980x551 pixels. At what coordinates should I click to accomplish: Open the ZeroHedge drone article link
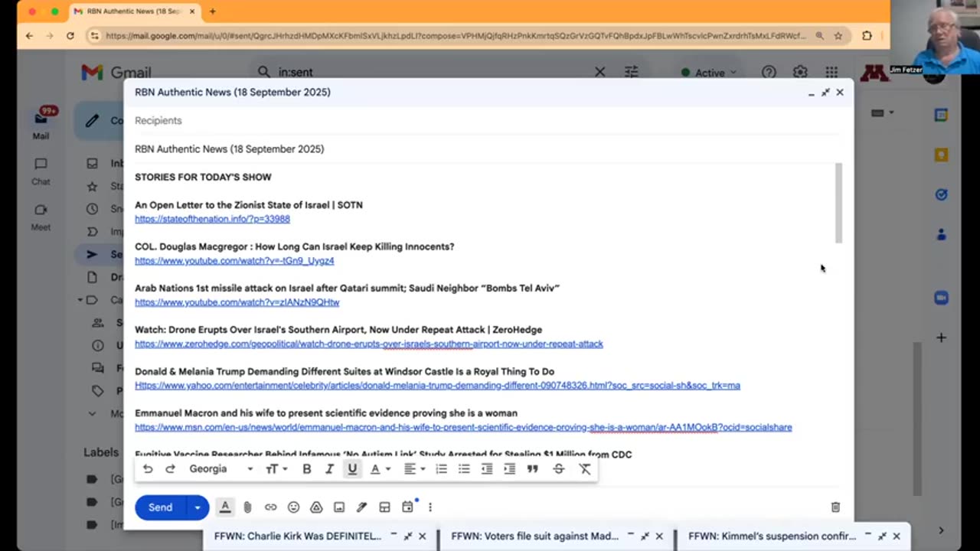point(369,344)
